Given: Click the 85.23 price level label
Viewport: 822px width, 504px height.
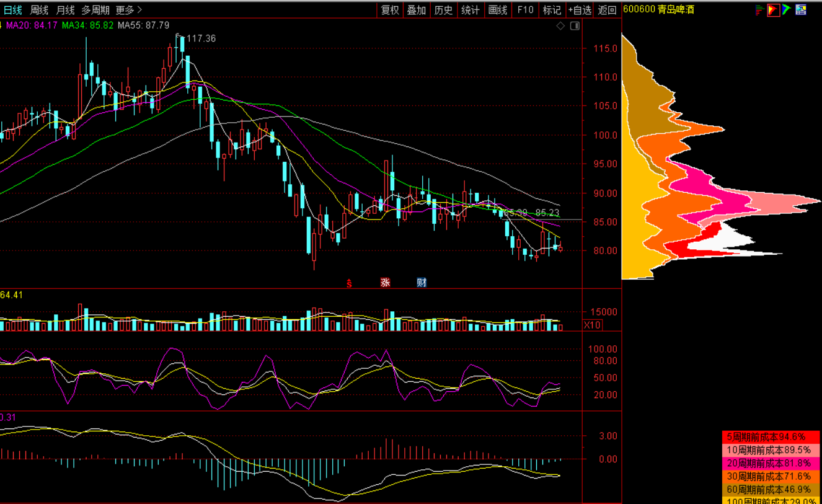Looking at the screenshot, I should 547,213.
